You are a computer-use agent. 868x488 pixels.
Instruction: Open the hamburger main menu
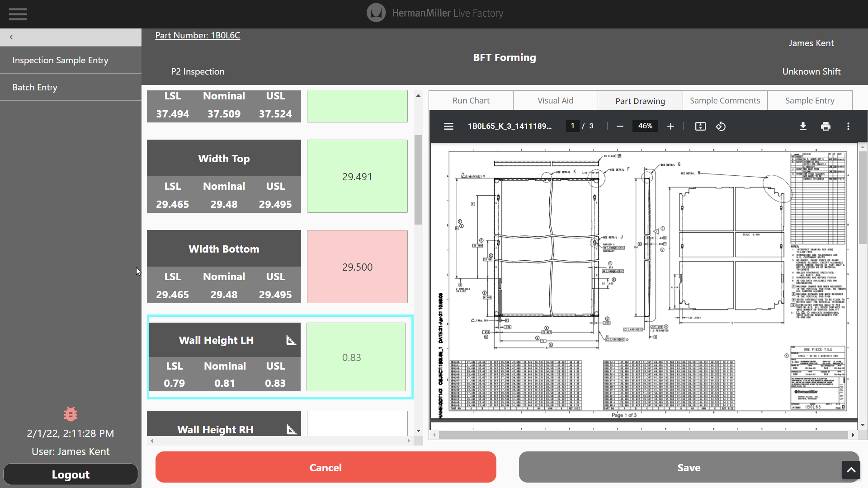coord(18,14)
